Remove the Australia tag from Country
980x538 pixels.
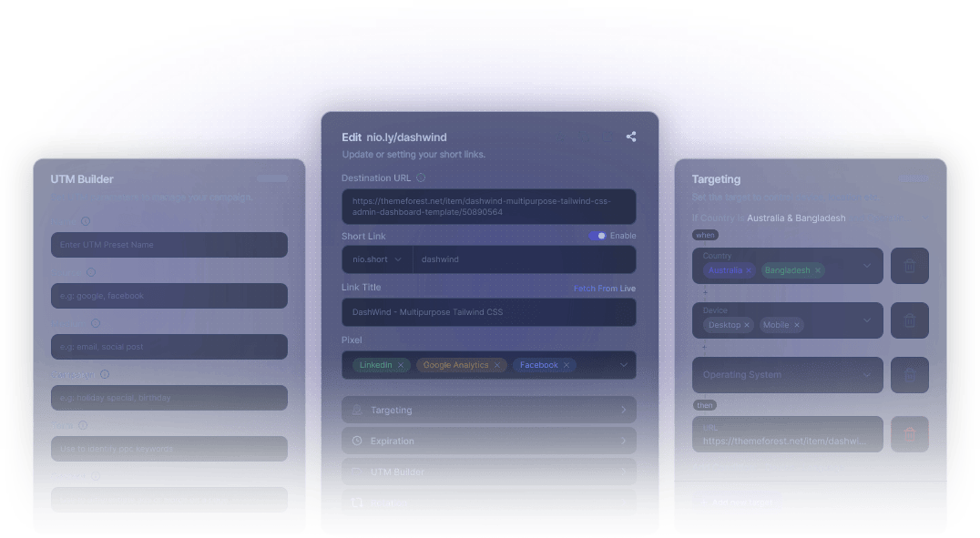[x=749, y=270]
